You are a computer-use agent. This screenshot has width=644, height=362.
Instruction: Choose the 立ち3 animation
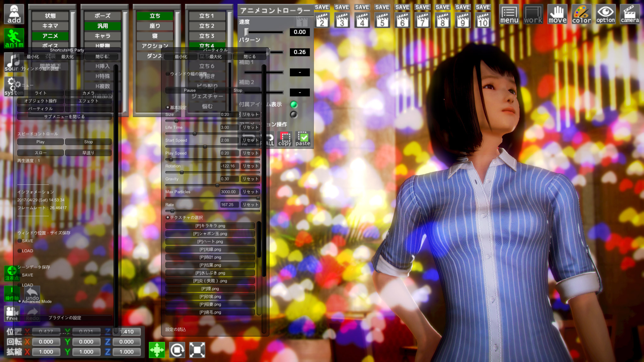click(x=207, y=36)
